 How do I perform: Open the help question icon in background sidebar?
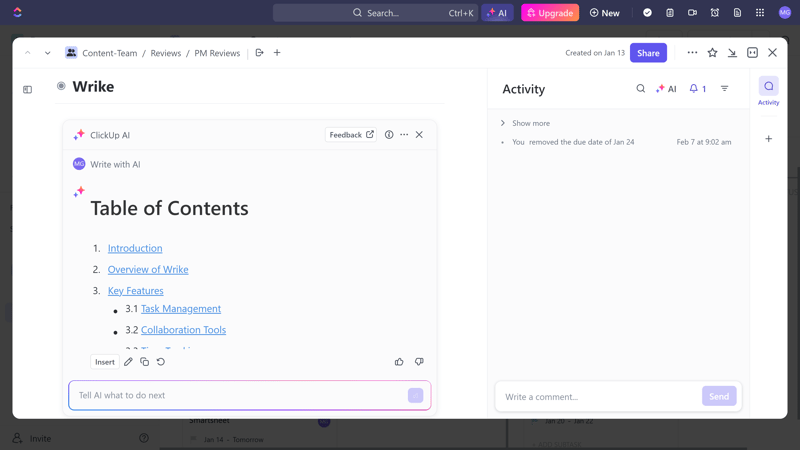[144, 438]
